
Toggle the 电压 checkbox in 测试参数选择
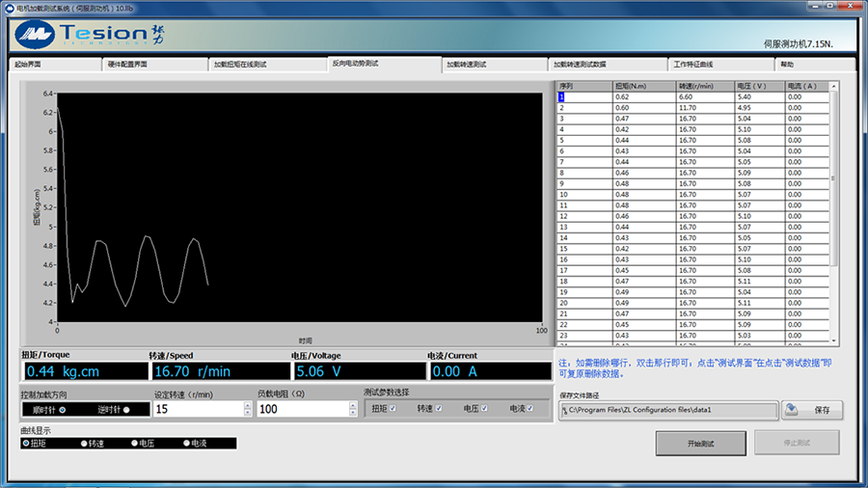[x=484, y=409]
